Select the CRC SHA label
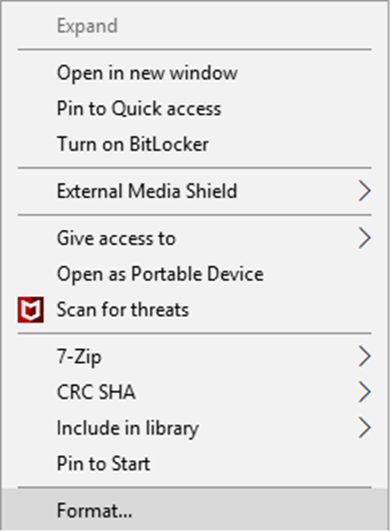Image resolution: width=391 pixels, height=532 pixels. [96, 392]
